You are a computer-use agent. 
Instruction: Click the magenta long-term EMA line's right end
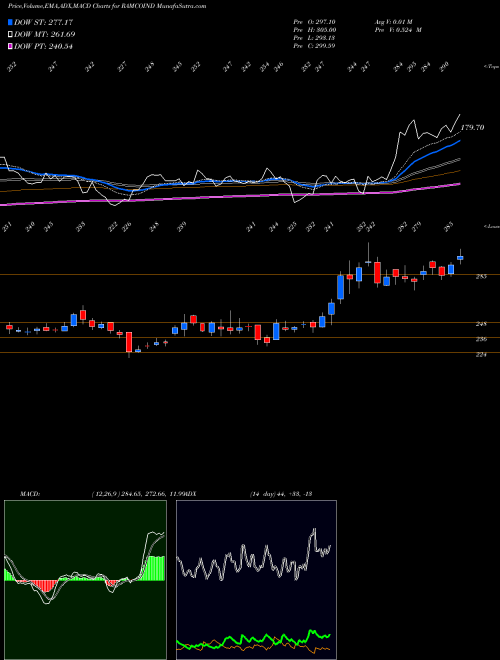pos(459,184)
